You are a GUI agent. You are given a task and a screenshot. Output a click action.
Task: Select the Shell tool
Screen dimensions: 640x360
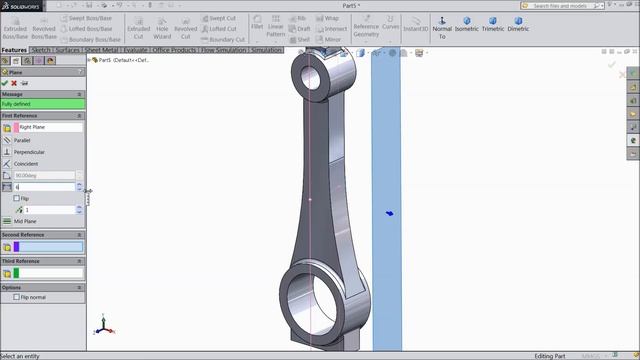300,40
